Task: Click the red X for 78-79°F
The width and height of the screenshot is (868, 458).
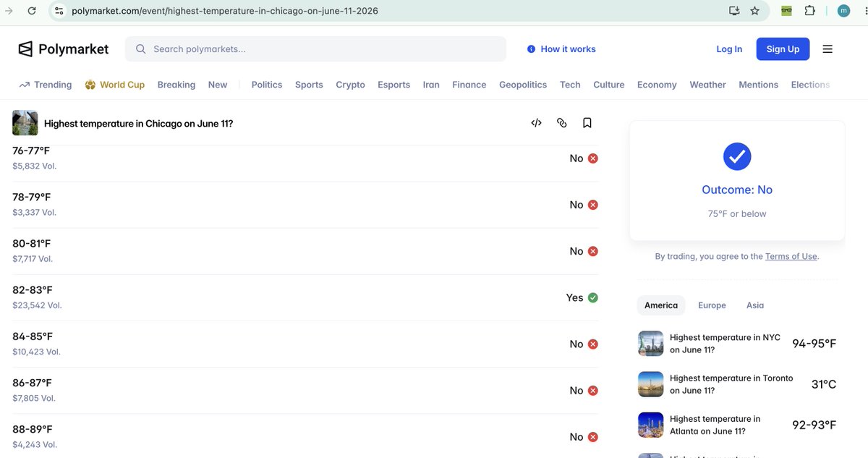Action: [x=593, y=205]
